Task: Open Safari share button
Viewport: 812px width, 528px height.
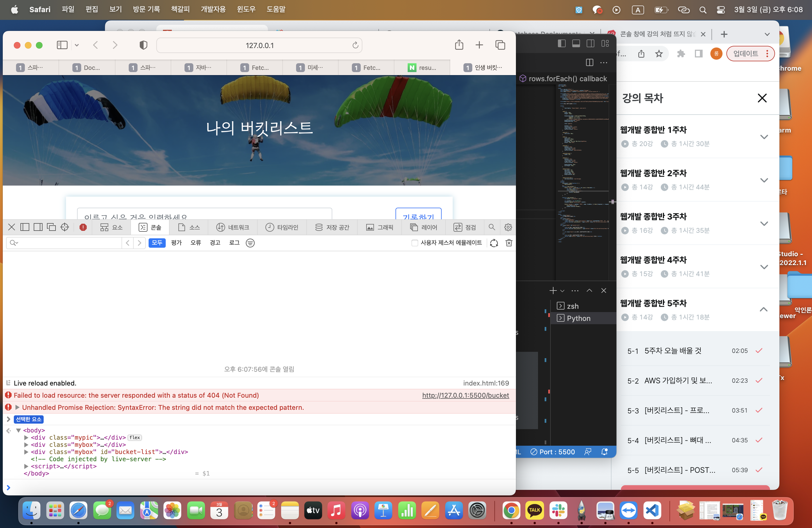Action: pyautogui.click(x=459, y=45)
